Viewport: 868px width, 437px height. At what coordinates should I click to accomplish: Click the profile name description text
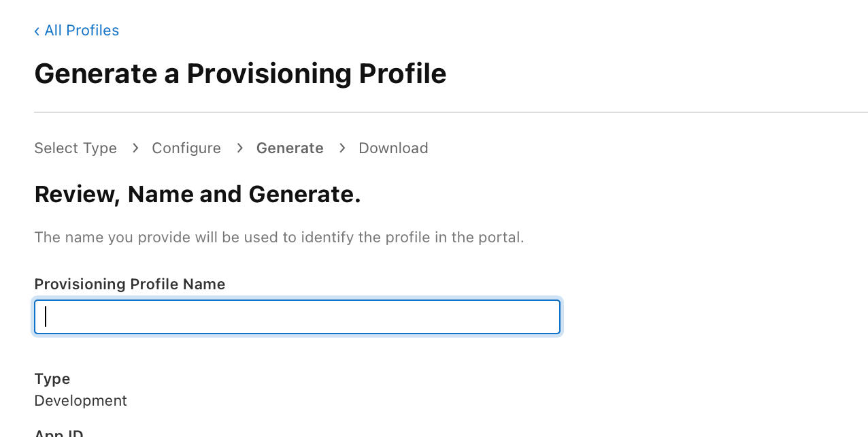(x=279, y=238)
